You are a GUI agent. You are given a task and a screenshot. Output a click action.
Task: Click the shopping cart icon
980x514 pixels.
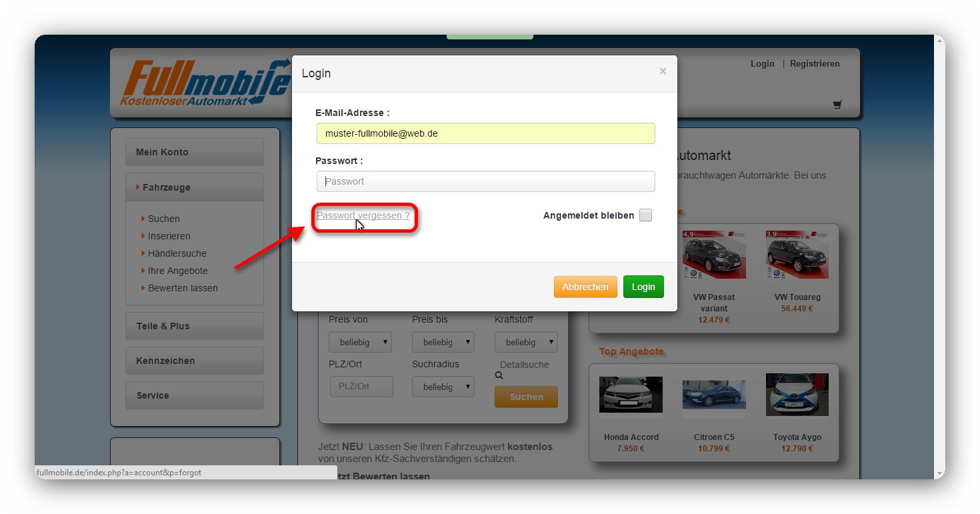[837, 105]
